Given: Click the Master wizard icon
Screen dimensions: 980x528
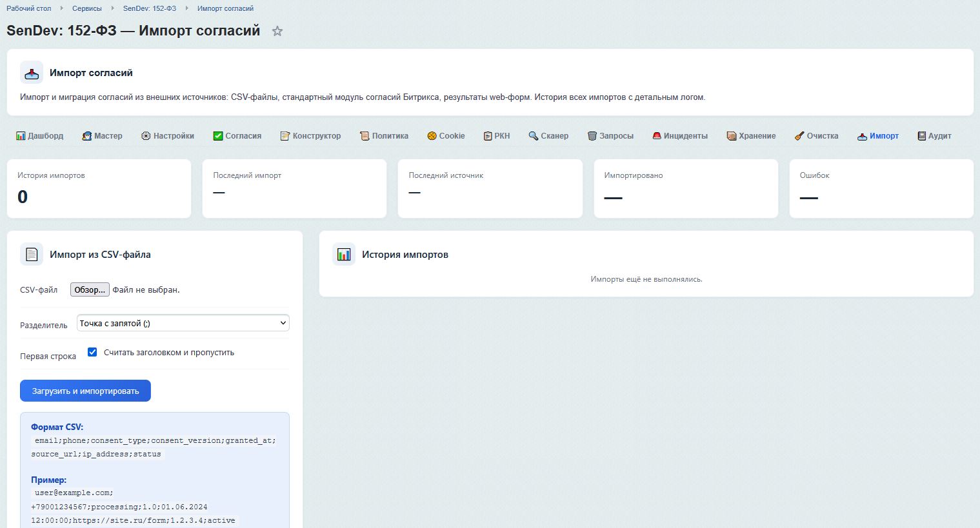Looking at the screenshot, I should (87, 136).
